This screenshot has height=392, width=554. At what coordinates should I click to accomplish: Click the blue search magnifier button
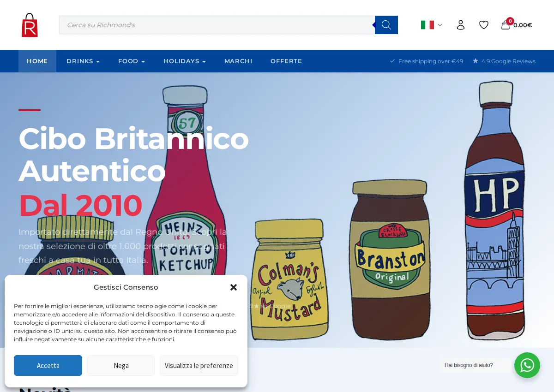click(x=386, y=25)
